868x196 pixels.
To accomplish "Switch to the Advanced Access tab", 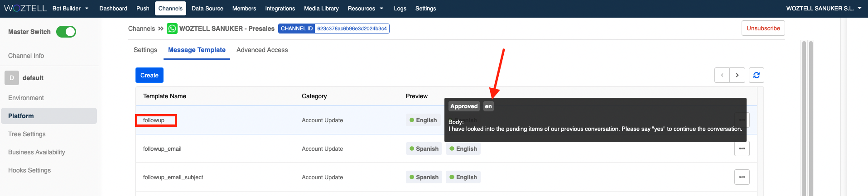I will click(262, 50).
